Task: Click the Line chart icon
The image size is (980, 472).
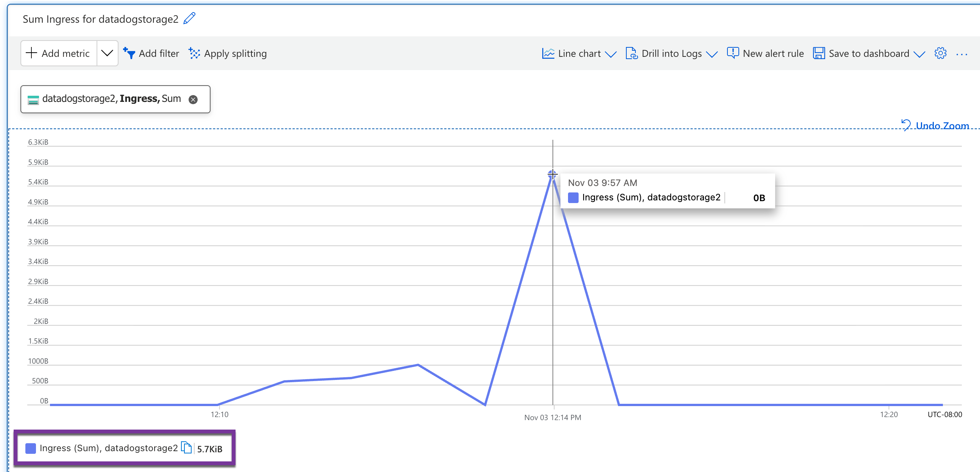Action: tap(548, 53)
